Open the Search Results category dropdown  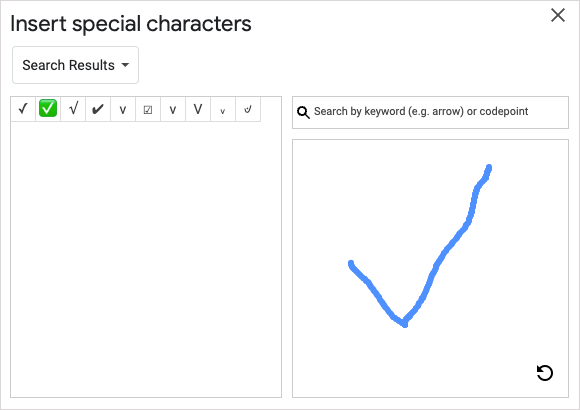pyautogui.click(x=75, y=65)
